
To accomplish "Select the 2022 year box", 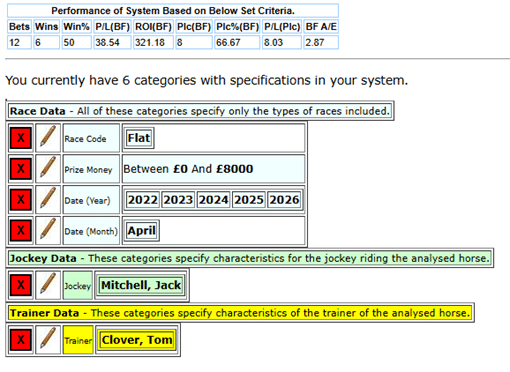I will (143, 200).
